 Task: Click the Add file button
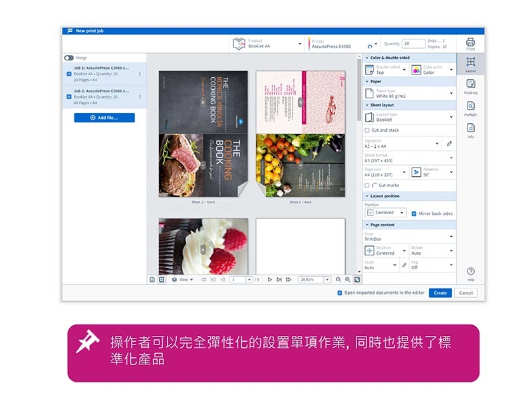(104, 118)
